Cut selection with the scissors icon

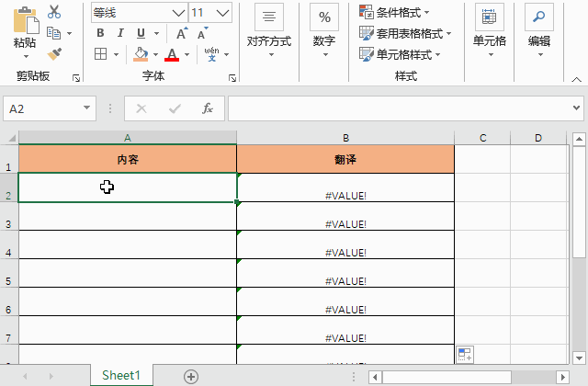[54, 12]
